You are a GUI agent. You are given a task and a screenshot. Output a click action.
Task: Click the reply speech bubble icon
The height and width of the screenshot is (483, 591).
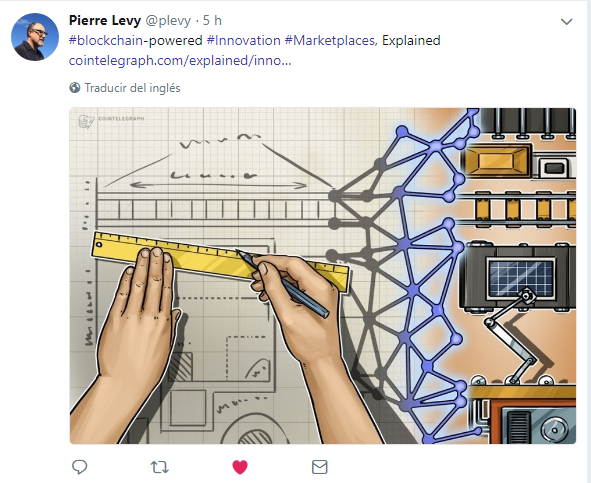[80, 467]
